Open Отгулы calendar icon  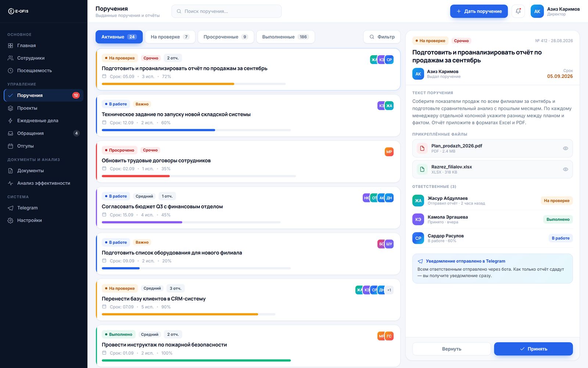pos(10,146)
